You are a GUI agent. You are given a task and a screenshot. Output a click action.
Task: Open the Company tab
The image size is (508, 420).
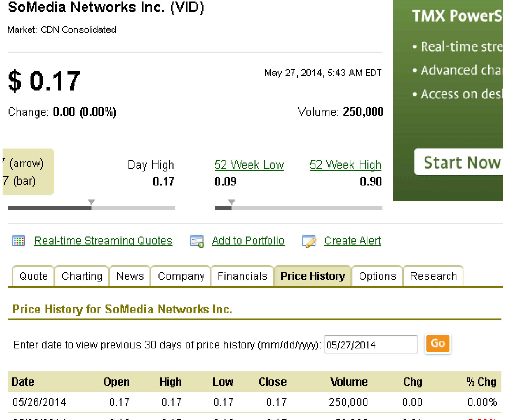click(181, 276)
